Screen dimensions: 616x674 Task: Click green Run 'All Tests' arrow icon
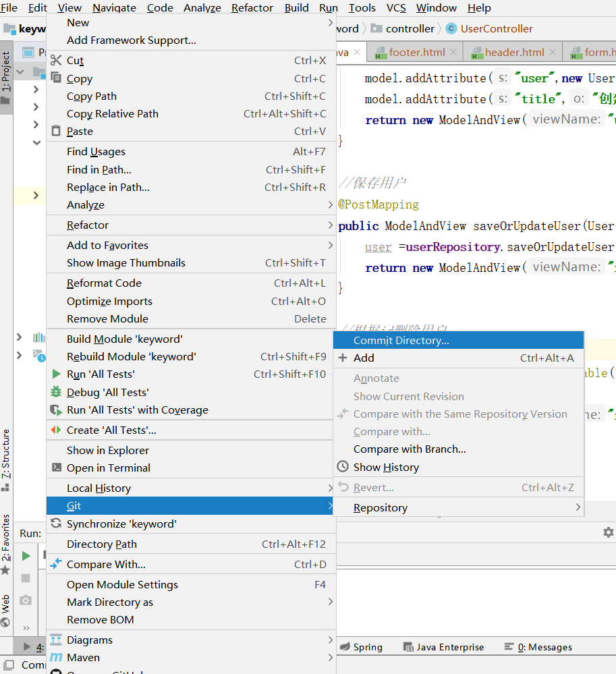point(56,374)
